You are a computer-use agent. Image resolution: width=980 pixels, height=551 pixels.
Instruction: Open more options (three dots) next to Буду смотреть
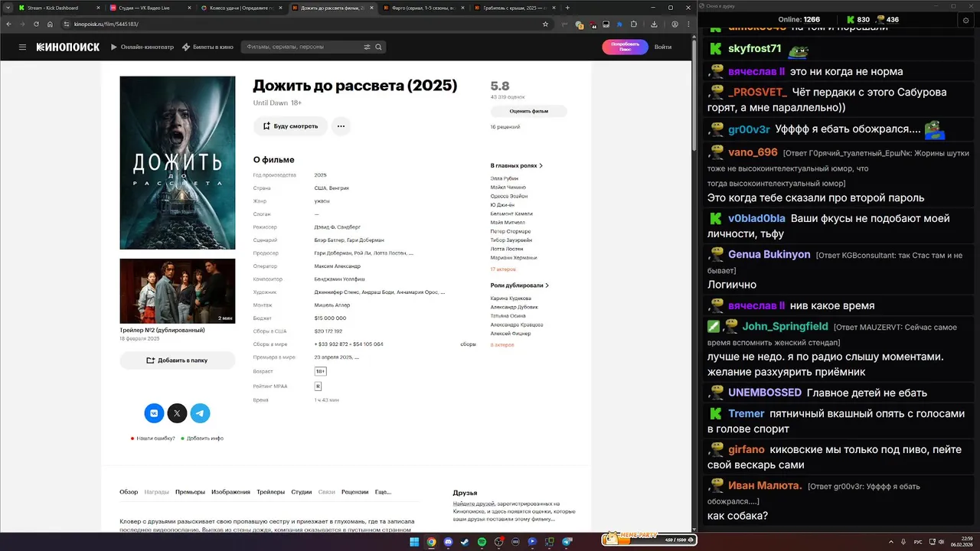click(341, 126)
